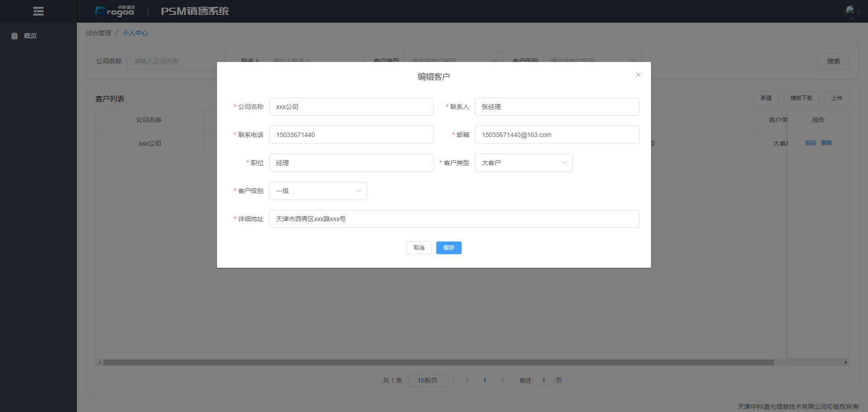The image size is (868, 412).
Task: Go to next page arrow in pagination
Action: click(x=502, y=380)
